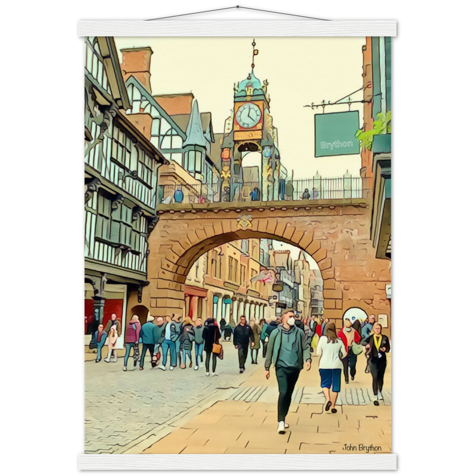
Task: Click the bottom white wooden hanger bar
Action: [237, 461]
